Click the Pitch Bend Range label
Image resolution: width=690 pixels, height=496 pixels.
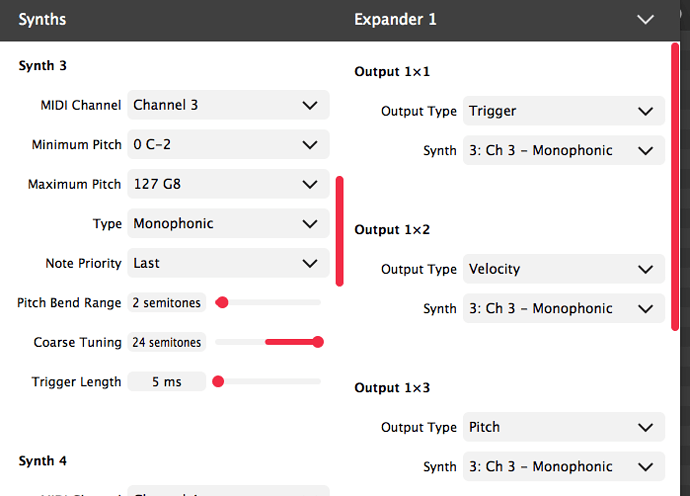pos(69,303)
